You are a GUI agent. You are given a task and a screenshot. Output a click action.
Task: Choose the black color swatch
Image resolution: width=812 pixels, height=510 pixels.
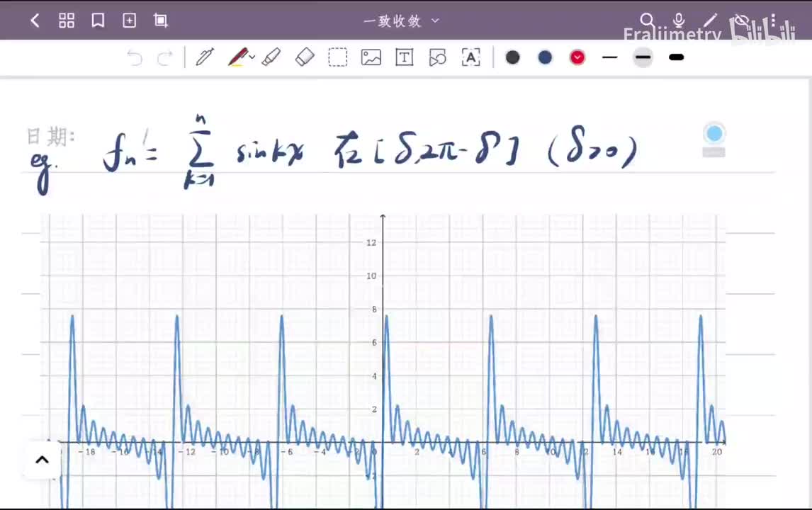tap(513, 57)
